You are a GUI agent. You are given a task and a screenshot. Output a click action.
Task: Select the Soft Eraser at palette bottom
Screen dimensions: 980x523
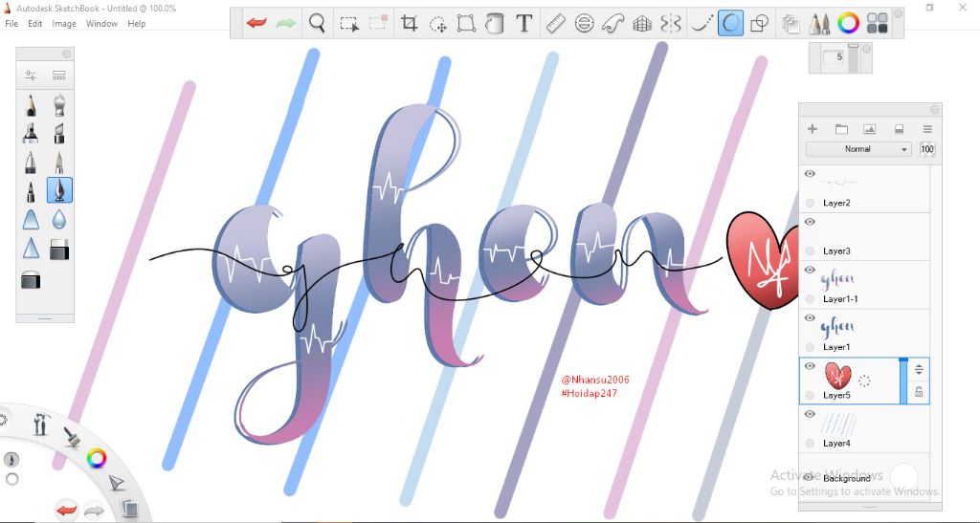[31, 278]
